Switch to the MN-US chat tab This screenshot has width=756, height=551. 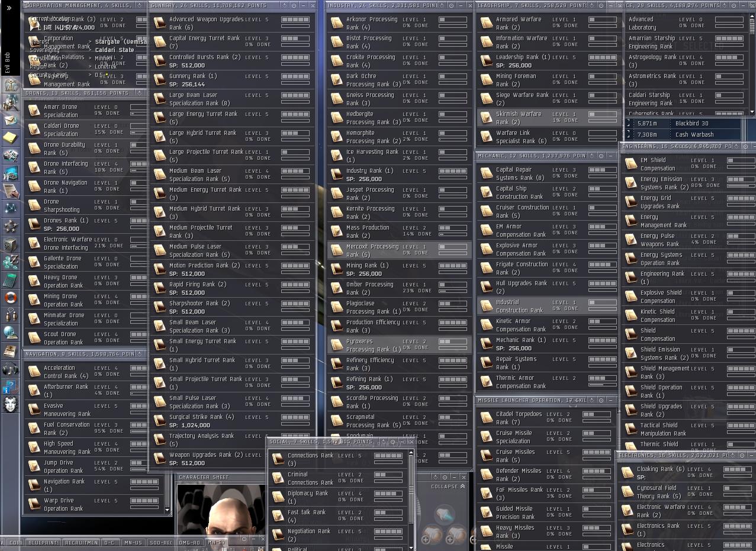click(133, 542)
